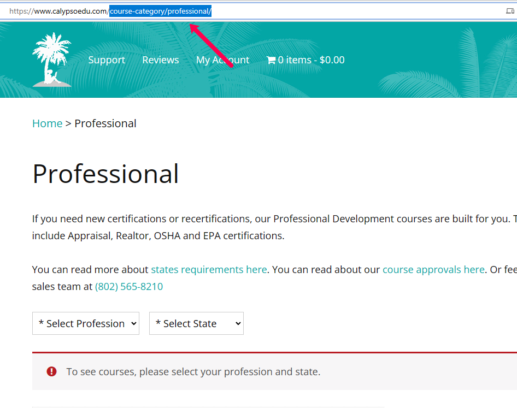517x420 pixels.
Task: Click the (802) 565-8210 phone link
Action: 129,286
